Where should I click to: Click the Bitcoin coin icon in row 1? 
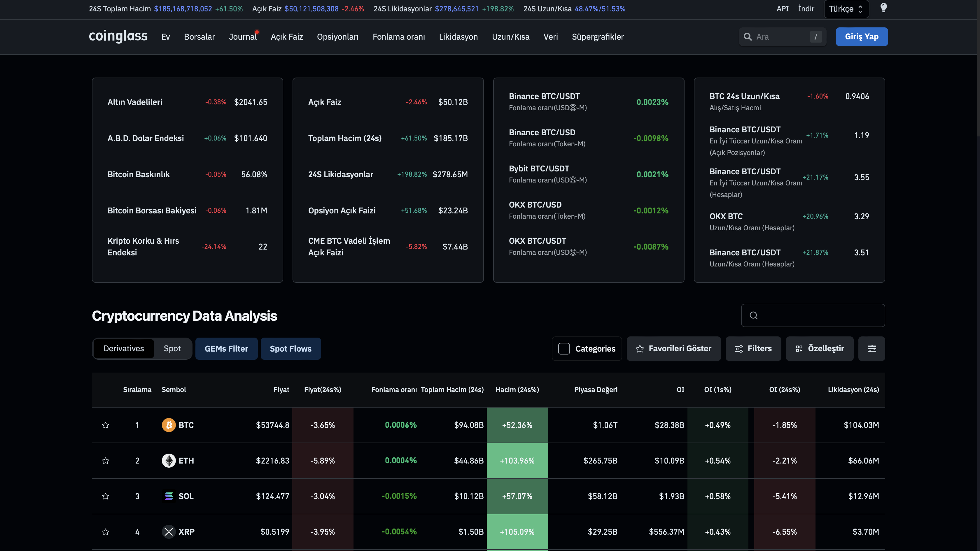point(169,425)
